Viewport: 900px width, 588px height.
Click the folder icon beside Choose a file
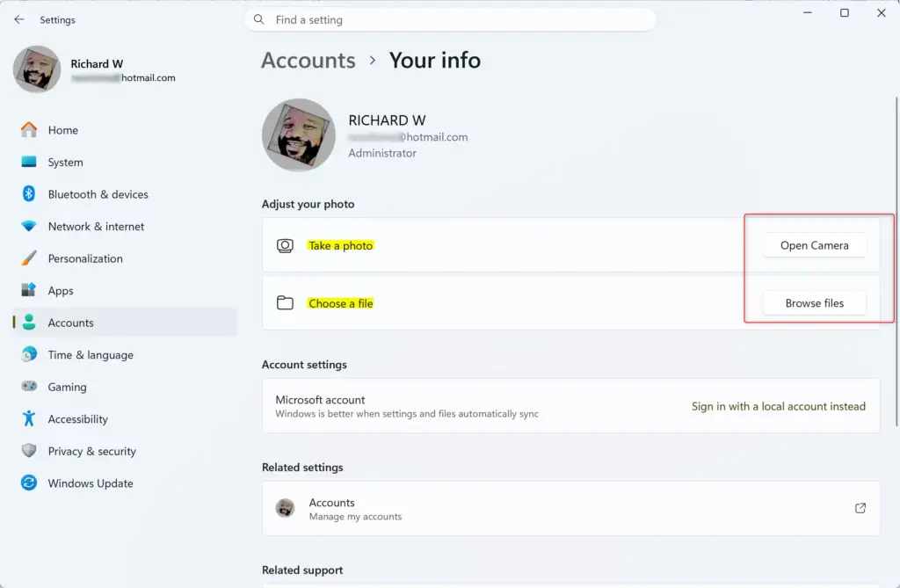[285, 302]
